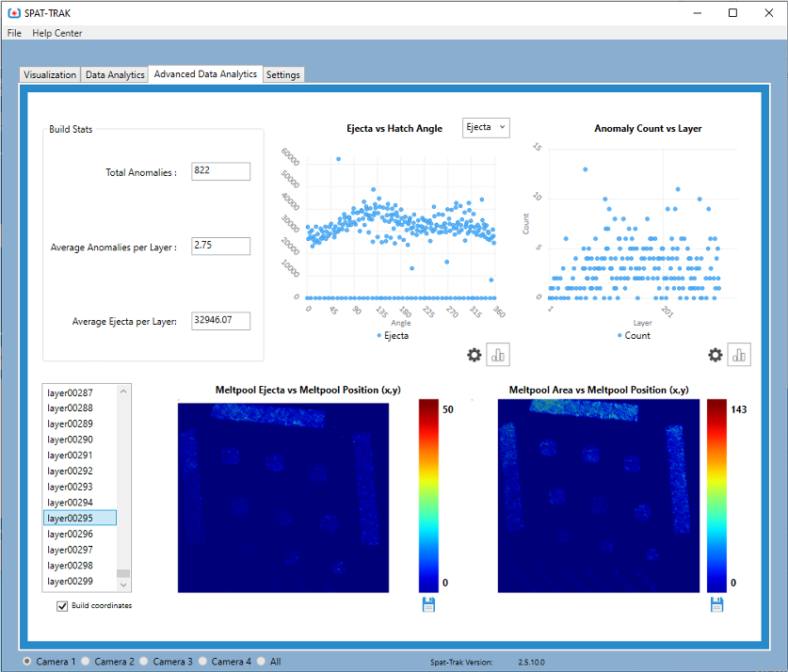The width and height of the screenshot is (788, 672).
Task: Minimize the SPAT-TRAK window
Action: coord(697,13)
